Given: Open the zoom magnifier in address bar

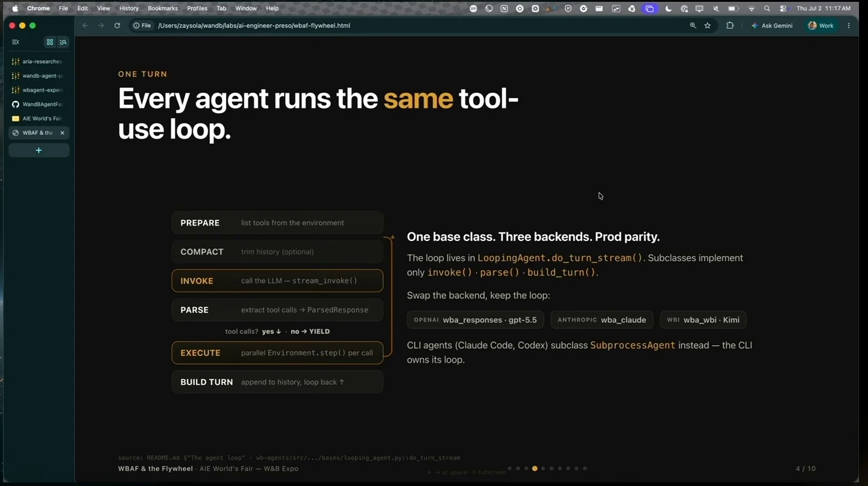Looking at the screenshot, I should pos(693,25).
